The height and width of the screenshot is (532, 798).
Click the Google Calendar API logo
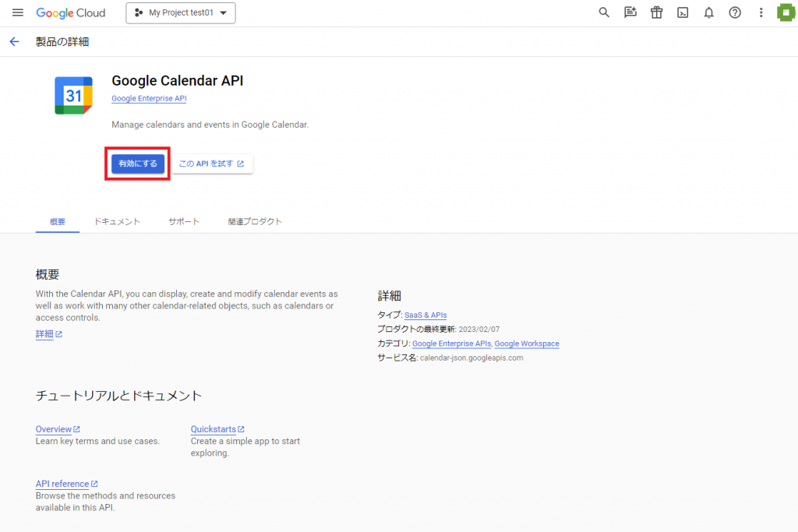[74, 96]
